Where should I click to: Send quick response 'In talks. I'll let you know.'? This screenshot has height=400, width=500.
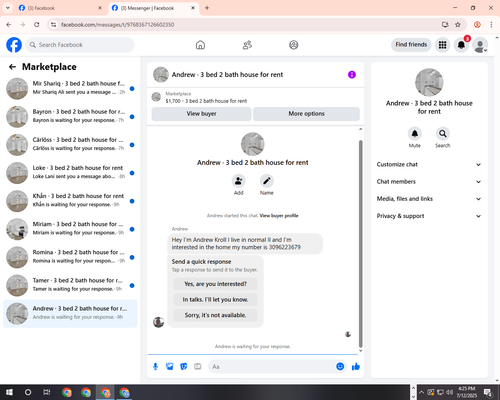point(215,300)
